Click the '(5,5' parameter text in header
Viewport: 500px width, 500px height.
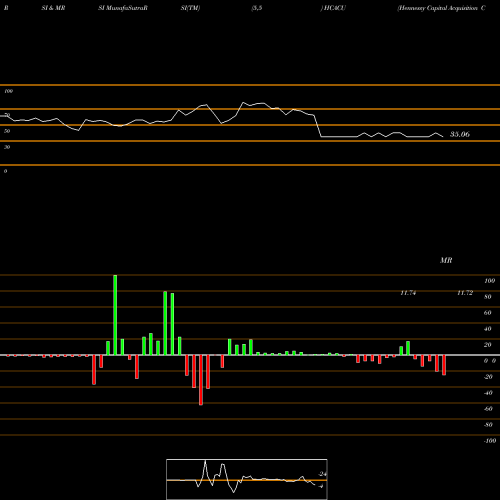click(257, 8)
